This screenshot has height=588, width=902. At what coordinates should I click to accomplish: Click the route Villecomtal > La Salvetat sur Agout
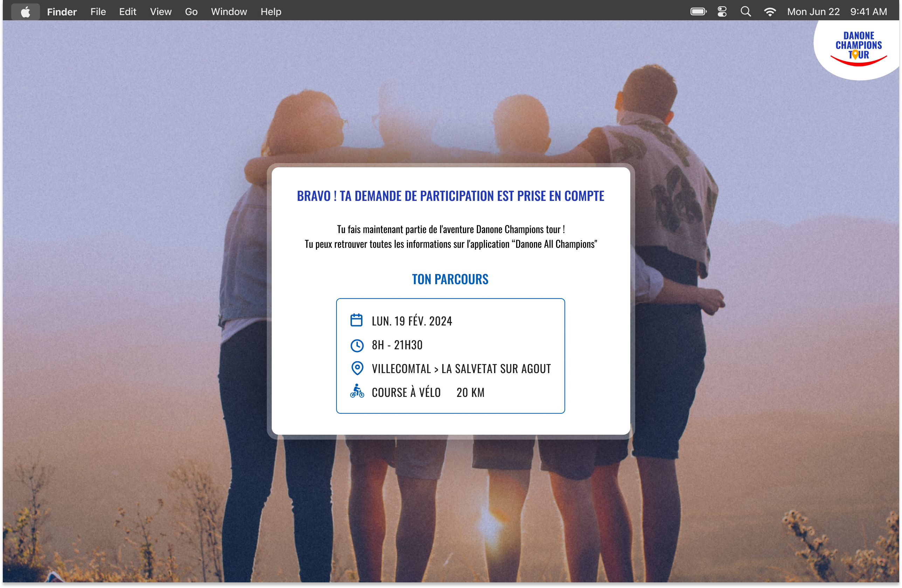pyautogui.click(x=461, y=369)
